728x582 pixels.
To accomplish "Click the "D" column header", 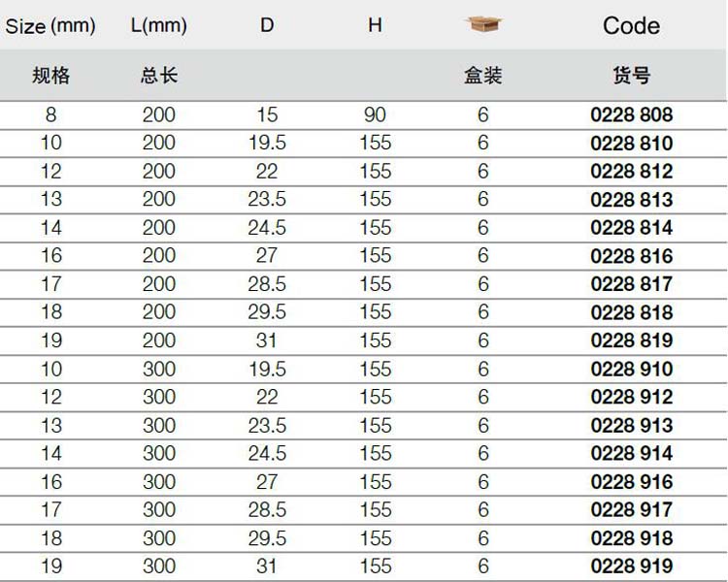I will pos(267,25).
